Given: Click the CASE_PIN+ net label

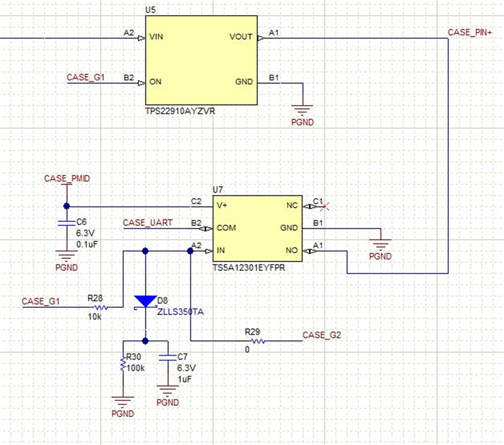Looking at the screenshot, I should coord(469,33).
